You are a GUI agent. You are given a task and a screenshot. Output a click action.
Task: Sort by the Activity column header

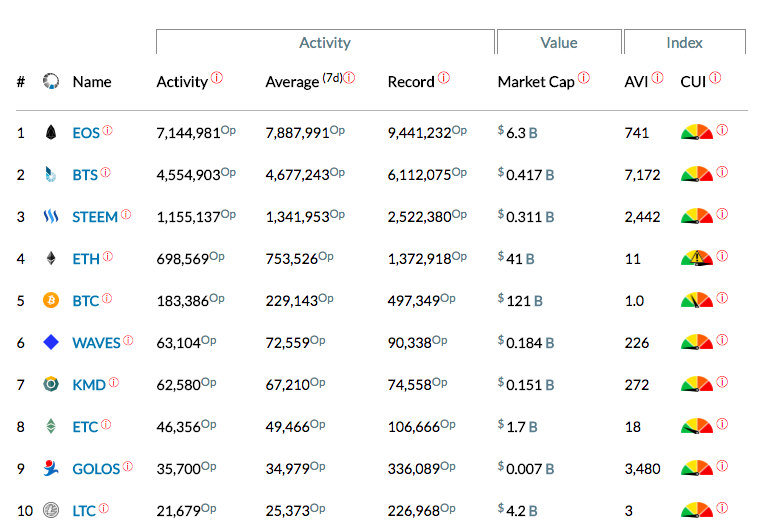[182, 82]
